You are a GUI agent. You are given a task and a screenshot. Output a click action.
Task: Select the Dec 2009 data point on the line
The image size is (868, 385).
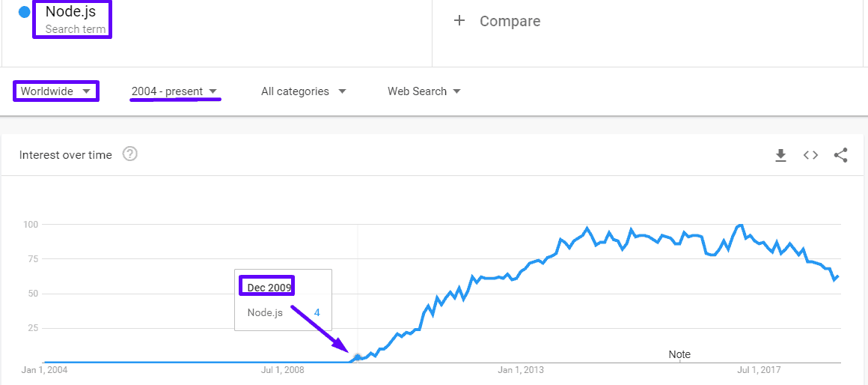click(358, 357)
